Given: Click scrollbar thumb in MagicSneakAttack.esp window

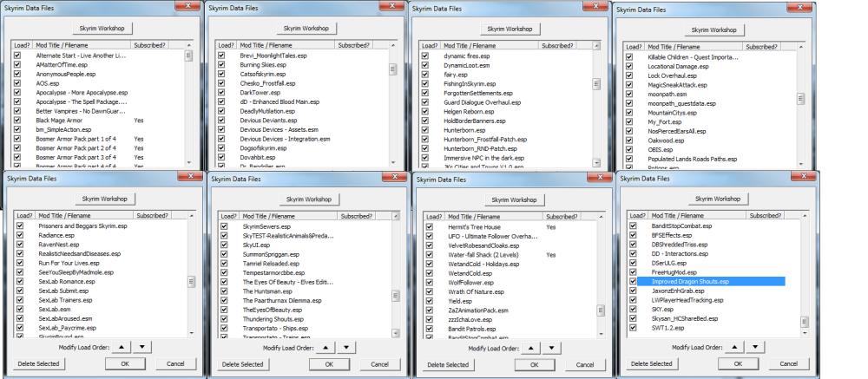Looking at the screenshot, I should click(800, 99).
